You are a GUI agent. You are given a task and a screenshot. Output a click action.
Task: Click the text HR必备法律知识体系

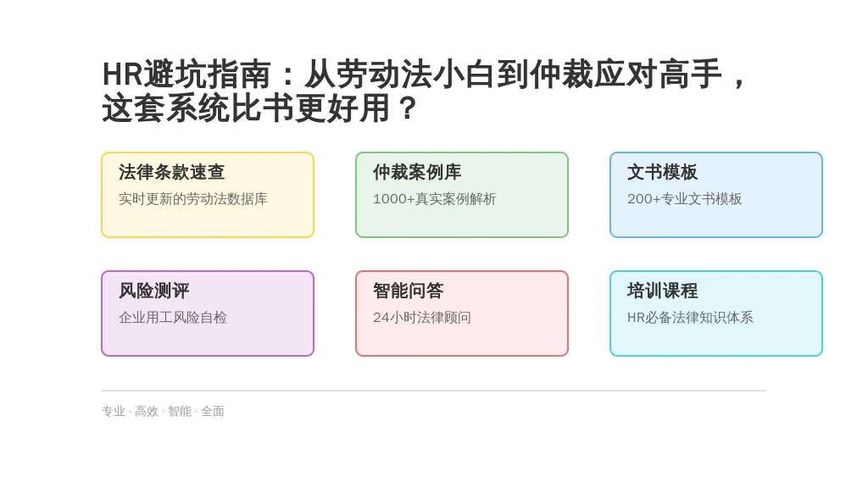click(x=690, y=317)
